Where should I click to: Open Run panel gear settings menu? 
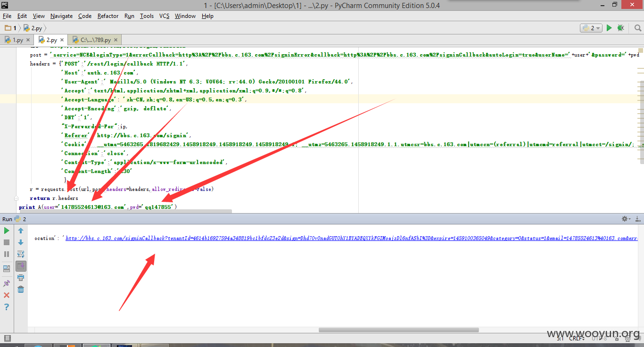[626, 219]
